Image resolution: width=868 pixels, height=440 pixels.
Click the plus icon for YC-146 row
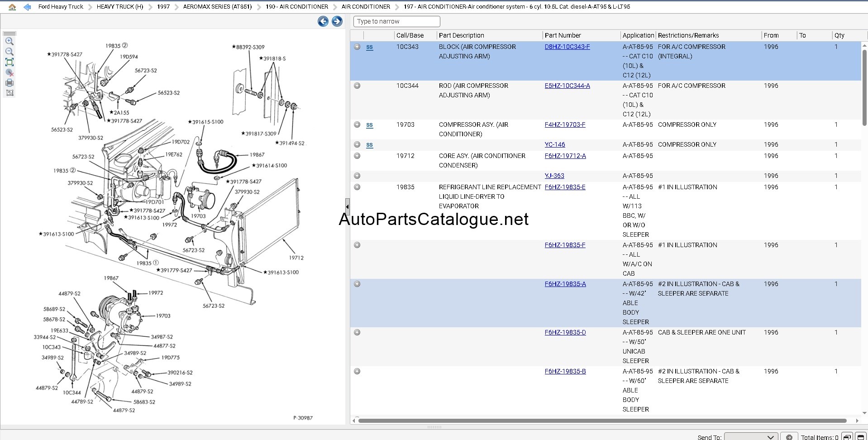(357, 144)
